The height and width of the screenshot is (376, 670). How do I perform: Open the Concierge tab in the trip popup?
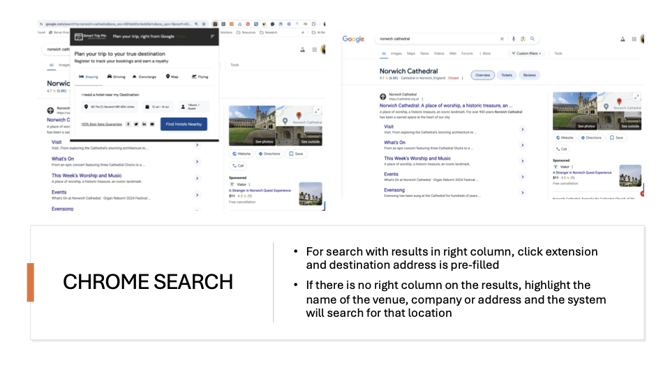[x=144, y=76]
